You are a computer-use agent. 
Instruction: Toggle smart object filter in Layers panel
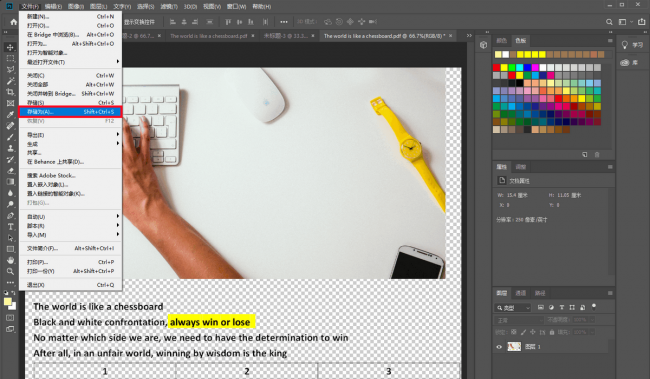pos(582,307)
